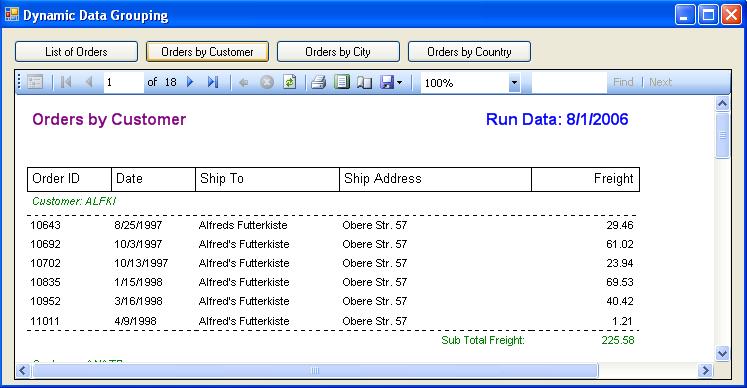Jump to last page of report
Screen dimensions: 747x388
213,82
